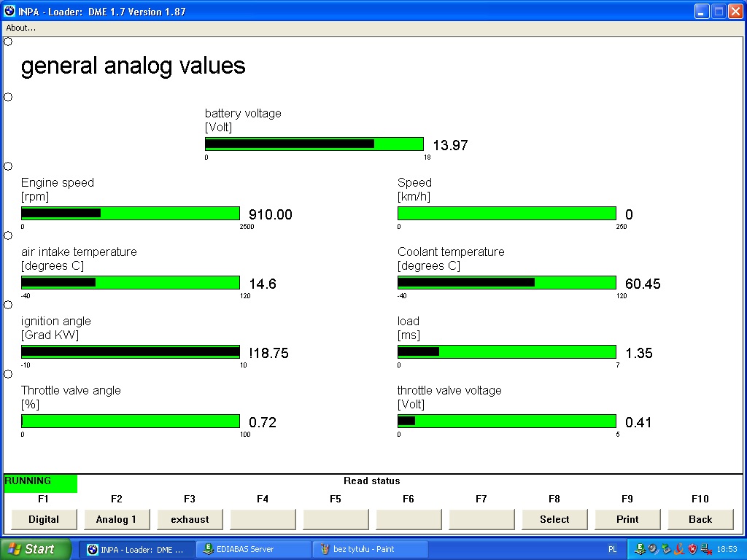Open the About... menu
747x560 pixels.
click(20, 28)
